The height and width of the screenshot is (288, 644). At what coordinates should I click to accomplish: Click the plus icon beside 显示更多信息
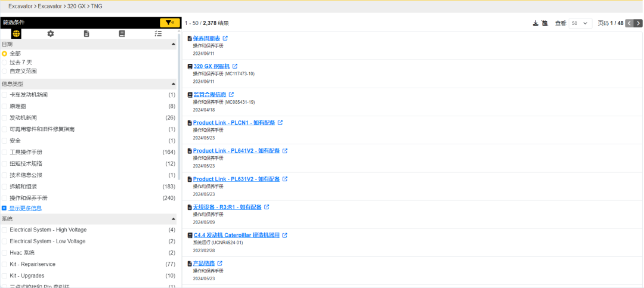tap(4, 208)
